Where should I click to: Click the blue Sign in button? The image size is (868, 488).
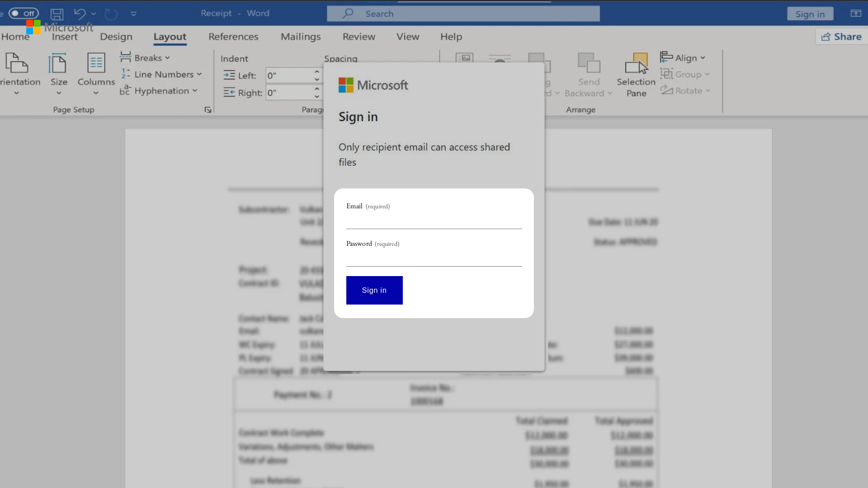pyautogui.click(x=374, y=290)
